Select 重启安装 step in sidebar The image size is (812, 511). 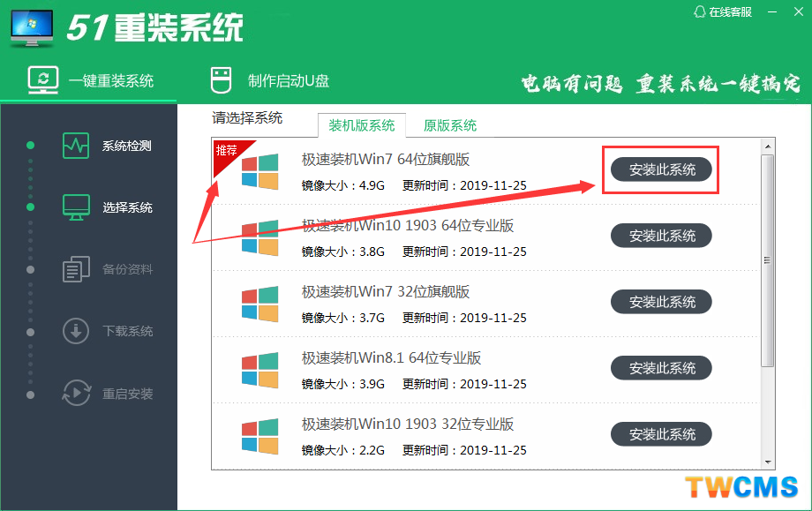pyautogui.click(x=108, y=393)
